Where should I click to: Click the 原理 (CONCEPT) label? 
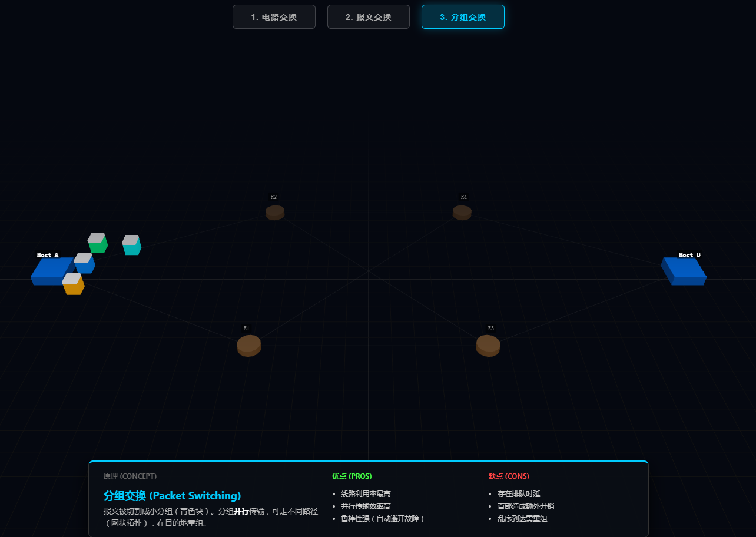pyautogui.click(x=130, y=476)
